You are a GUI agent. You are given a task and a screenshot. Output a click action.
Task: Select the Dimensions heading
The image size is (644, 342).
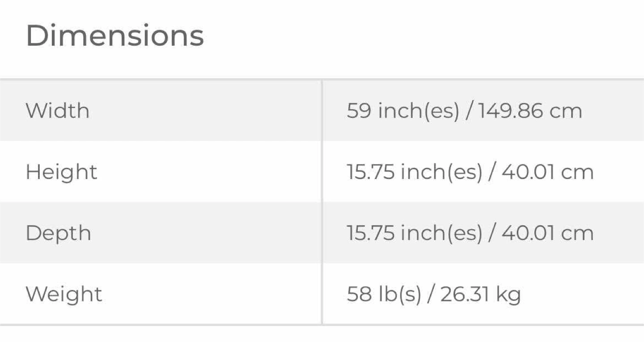point(115,36)
